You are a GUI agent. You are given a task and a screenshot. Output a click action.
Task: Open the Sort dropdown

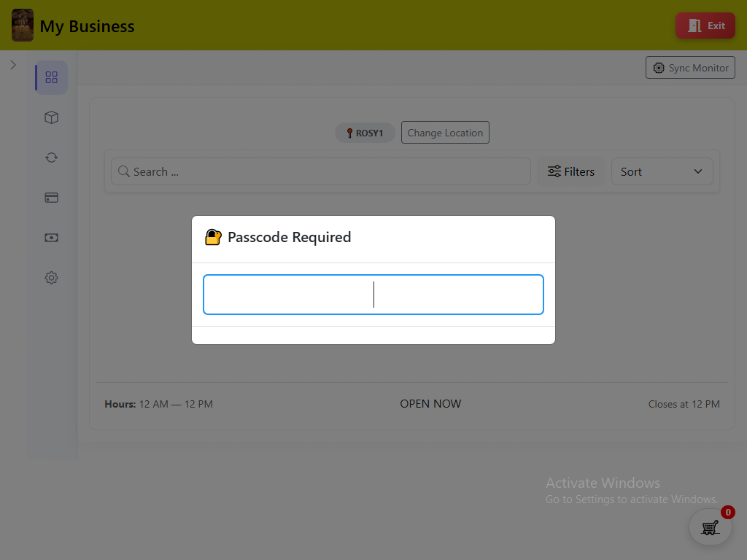click(x=662, y=171)
